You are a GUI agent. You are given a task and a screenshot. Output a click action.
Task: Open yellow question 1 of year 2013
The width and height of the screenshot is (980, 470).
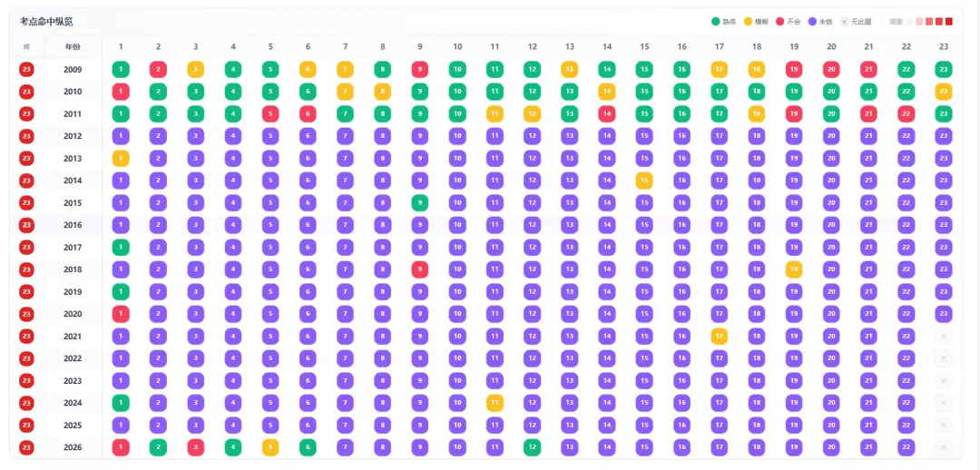(121, 158)
